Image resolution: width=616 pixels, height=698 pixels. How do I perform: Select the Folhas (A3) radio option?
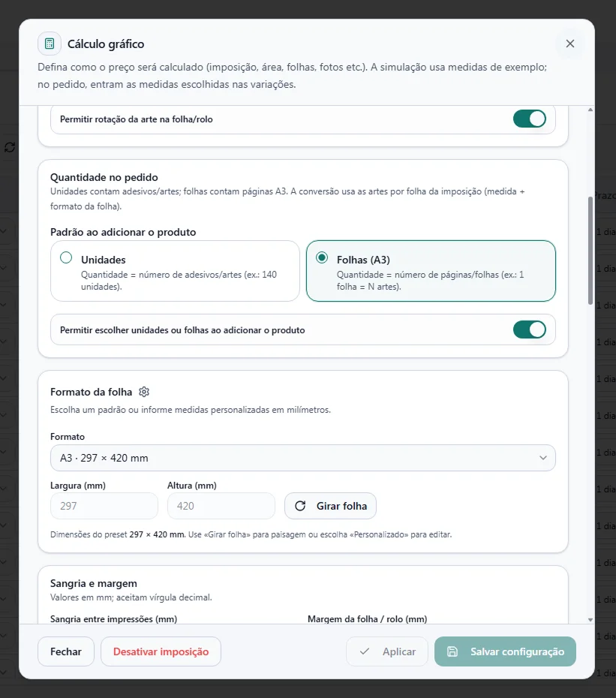(322, 257)
